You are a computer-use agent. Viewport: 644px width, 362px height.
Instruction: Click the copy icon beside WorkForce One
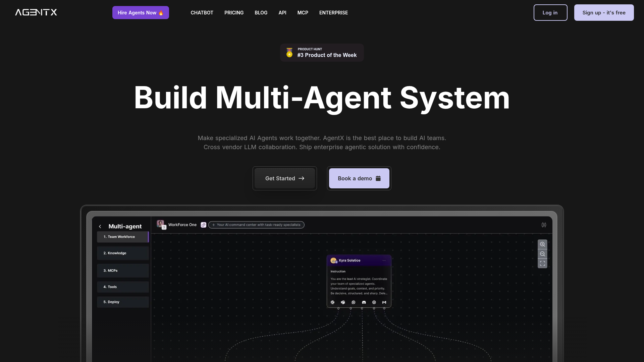pos(203,225)
